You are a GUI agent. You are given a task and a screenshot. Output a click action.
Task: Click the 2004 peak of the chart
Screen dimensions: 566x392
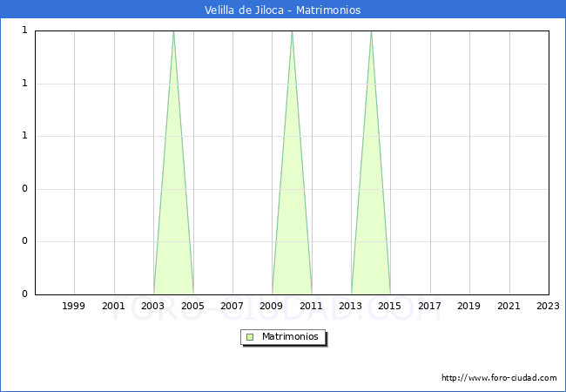173,32
